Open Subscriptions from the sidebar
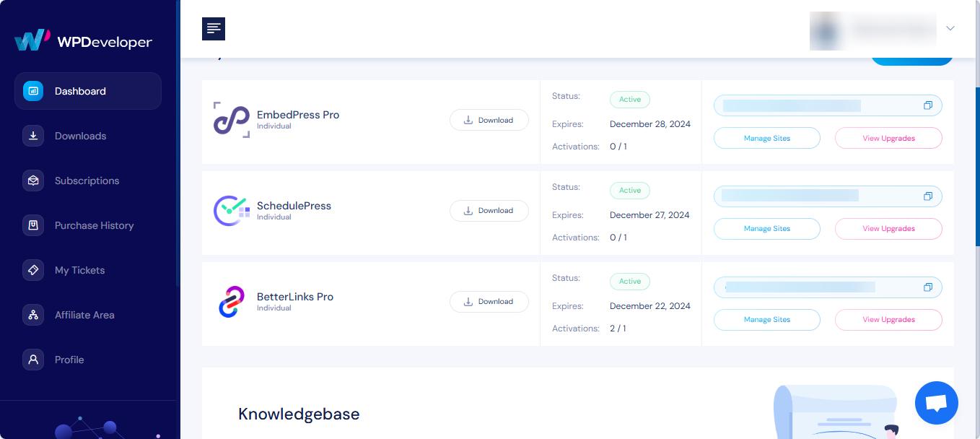 (x=87, y=181)
